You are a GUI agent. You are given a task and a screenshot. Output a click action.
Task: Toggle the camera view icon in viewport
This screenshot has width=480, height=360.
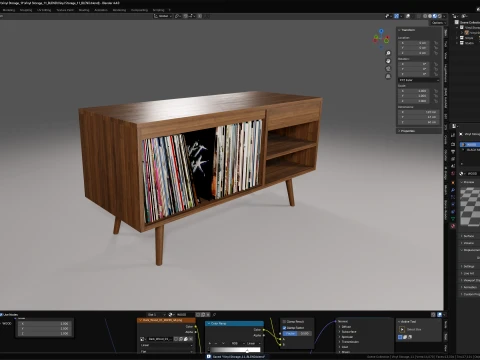[388, 69]
